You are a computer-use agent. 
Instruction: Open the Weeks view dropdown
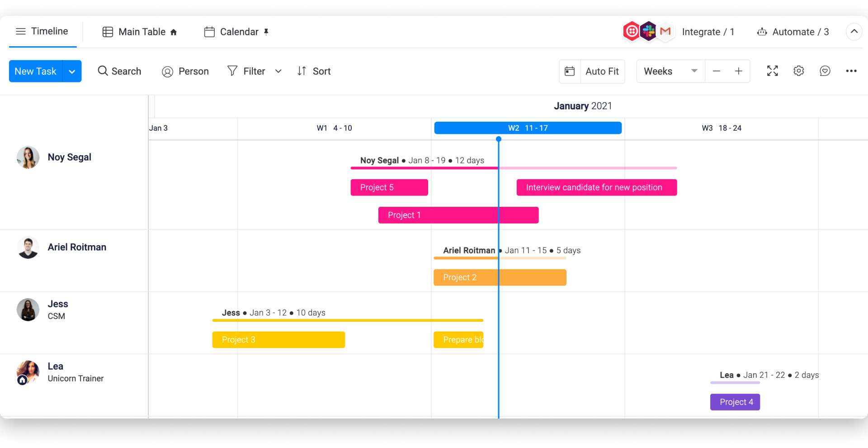(670, 71)
